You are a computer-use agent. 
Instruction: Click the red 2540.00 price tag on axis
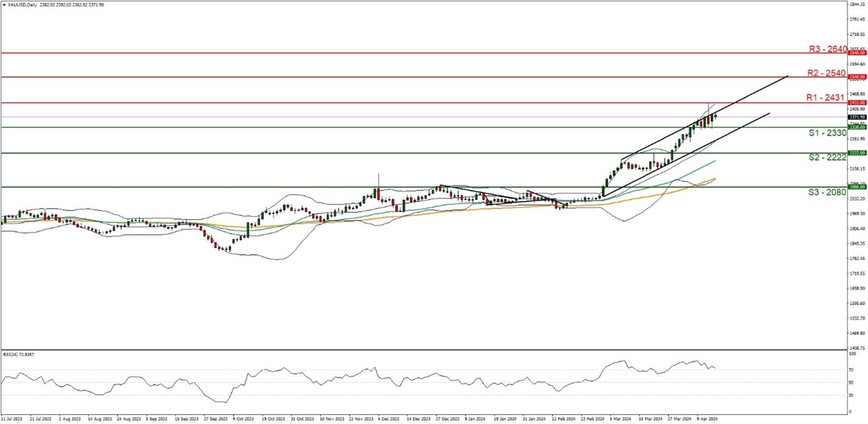coord(856,77)
